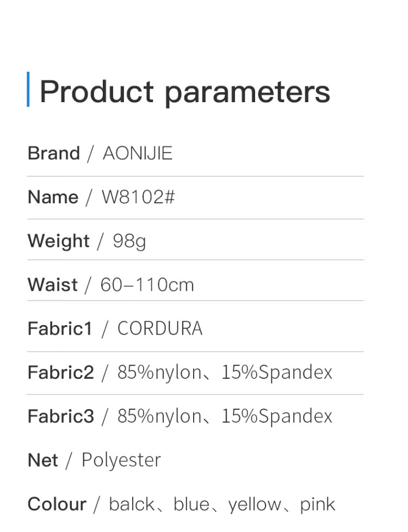Image resolution: width=408 pixels, height=532 pixels.
Task: Select the Weight label
Action: click(x=58, y=242)
